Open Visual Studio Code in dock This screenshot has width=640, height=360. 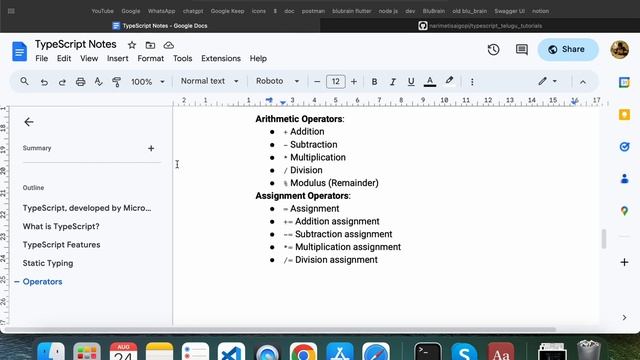pos(231,352)
